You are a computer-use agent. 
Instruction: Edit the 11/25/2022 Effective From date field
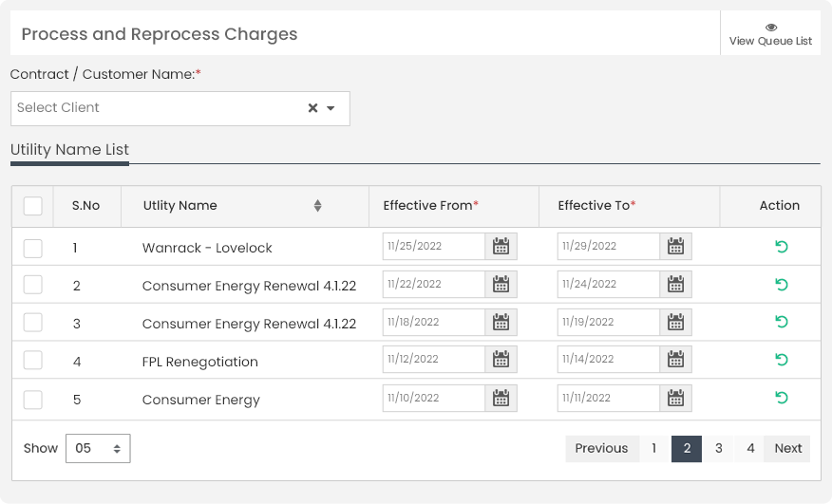point(433,246)
